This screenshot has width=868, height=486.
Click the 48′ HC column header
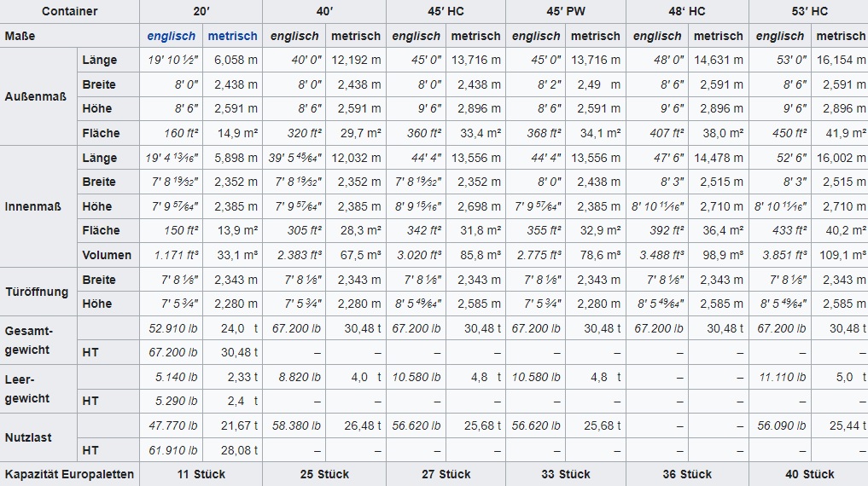(687, 12)
